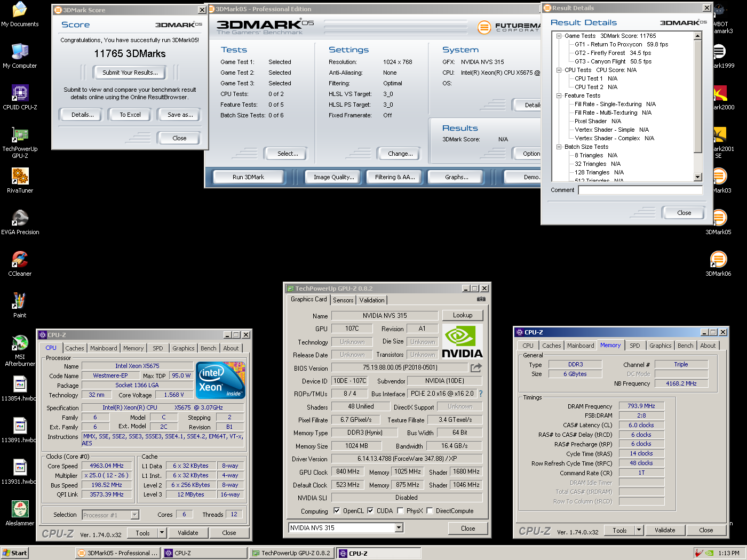Click the Comment input field in Result Details

[x=640, y=190]
